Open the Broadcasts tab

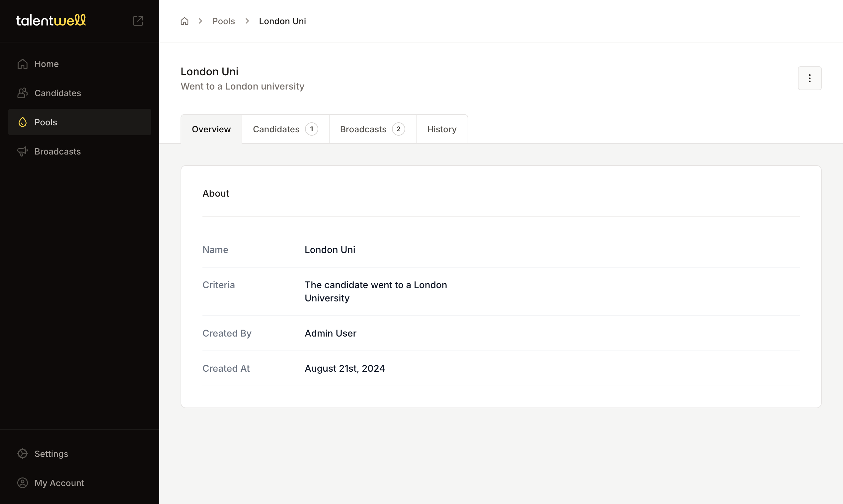[363, 129]
